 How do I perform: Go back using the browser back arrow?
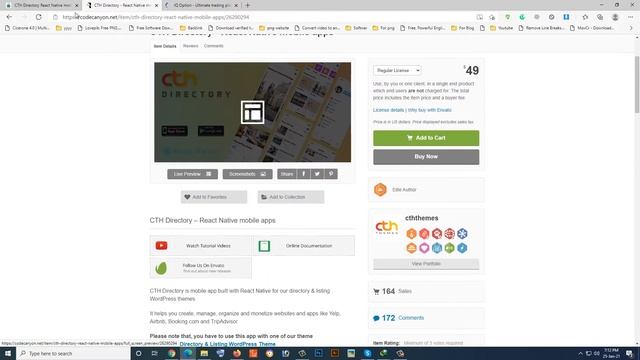tap(9, 17)
